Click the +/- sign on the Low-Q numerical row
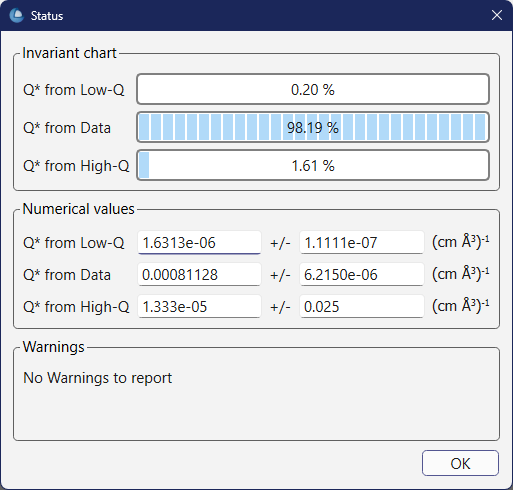The image size is (513, 490). [280, 243]
